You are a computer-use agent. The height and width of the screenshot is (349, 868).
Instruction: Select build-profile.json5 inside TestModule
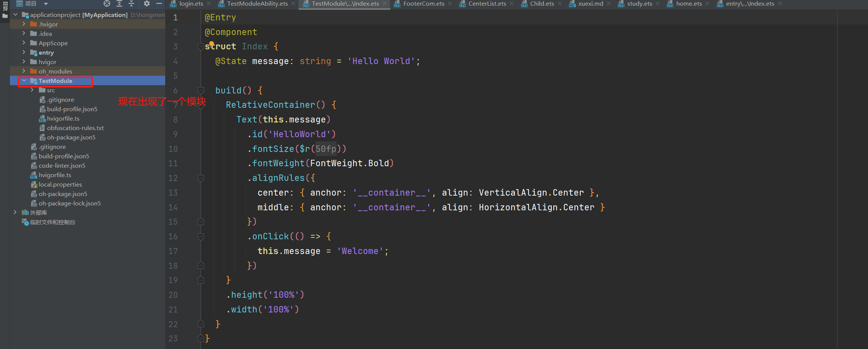coord(72,109)
